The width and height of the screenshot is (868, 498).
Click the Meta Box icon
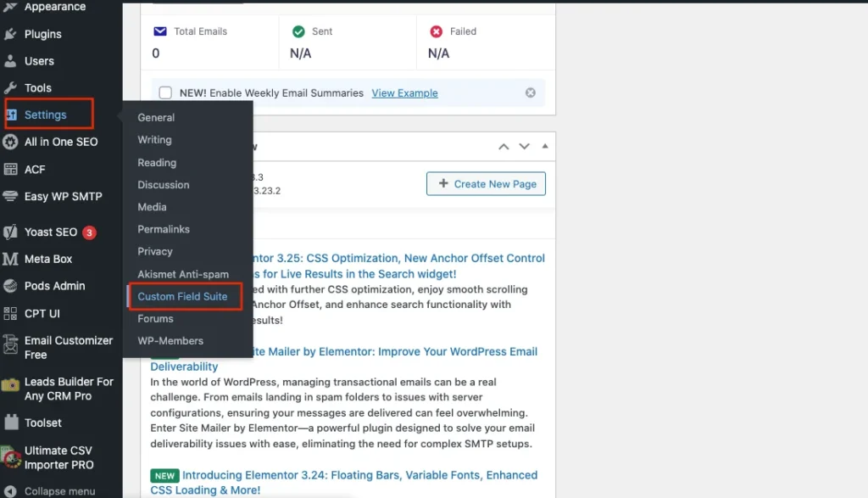(x=10, y=259)
